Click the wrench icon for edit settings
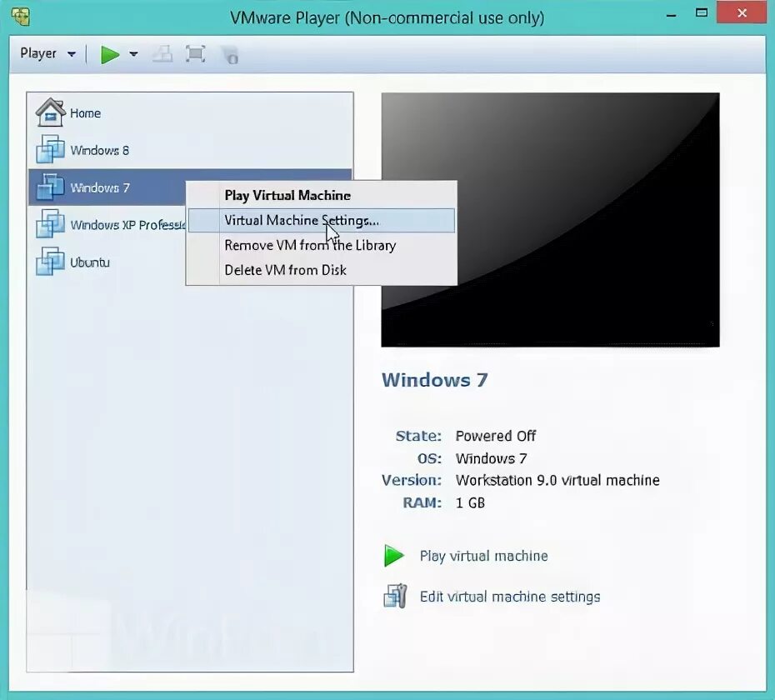The image size is (775, 700). click(x=395, y=596)
